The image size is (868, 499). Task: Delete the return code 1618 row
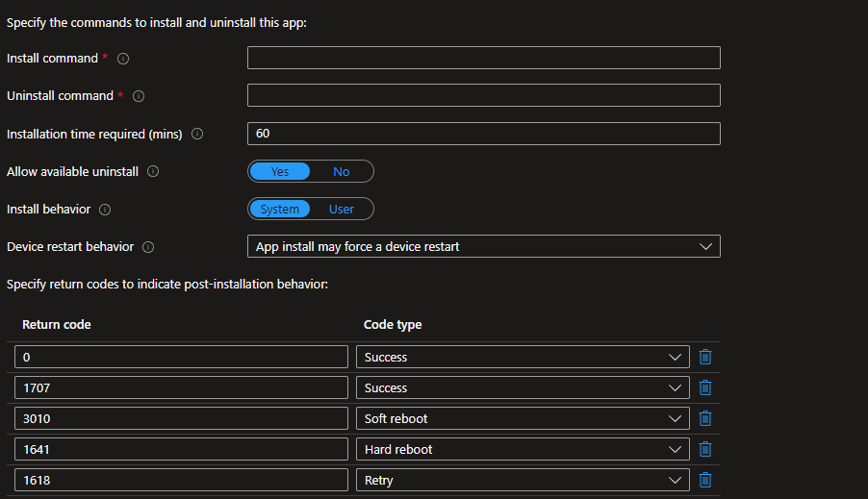click(x=704, y=480)
